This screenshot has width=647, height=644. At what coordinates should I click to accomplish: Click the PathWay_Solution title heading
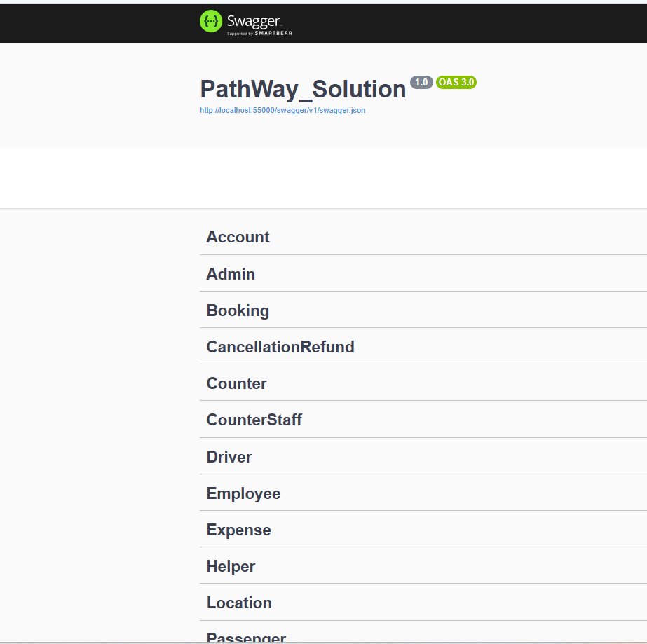tap(303, 90)
